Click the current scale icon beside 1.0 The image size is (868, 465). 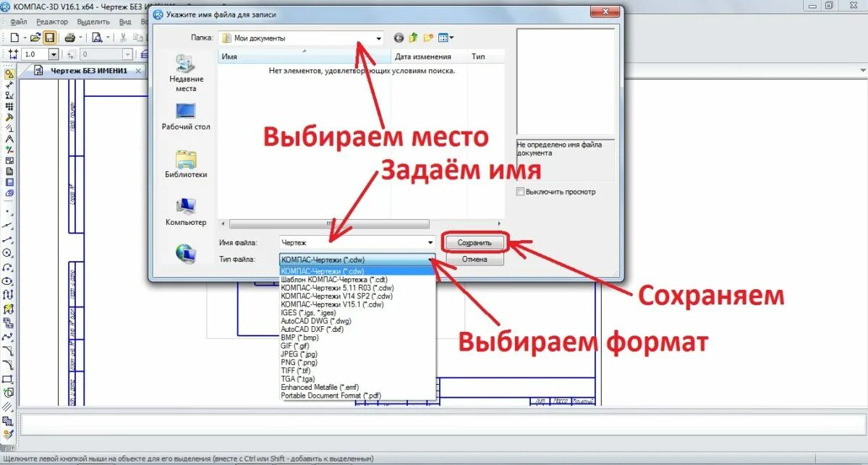pos(13,54)
